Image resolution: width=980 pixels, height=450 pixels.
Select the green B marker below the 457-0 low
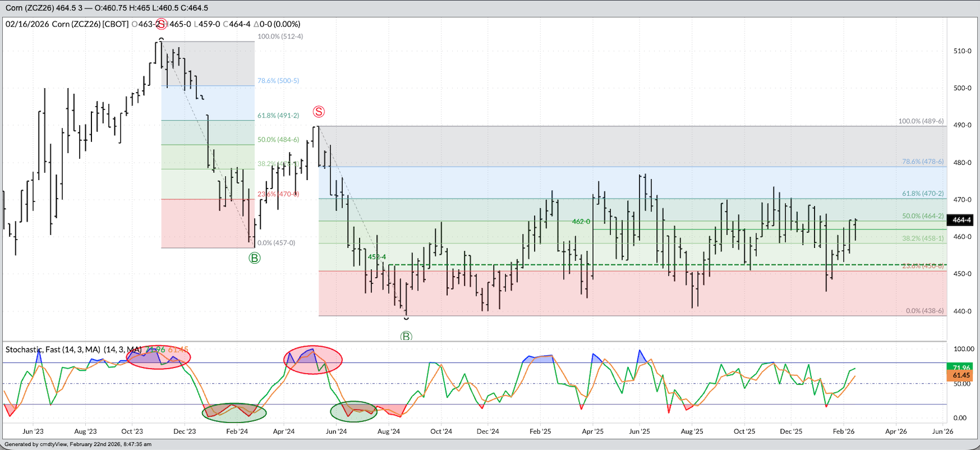click(255, 258)
